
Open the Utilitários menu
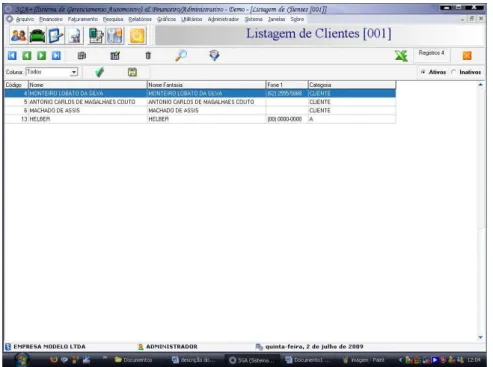click(x=192, y=19)
